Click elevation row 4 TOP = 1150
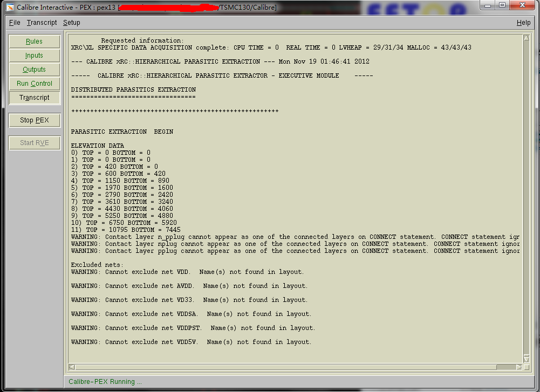This screenshot has width=540, height=392. pos(120,181)
